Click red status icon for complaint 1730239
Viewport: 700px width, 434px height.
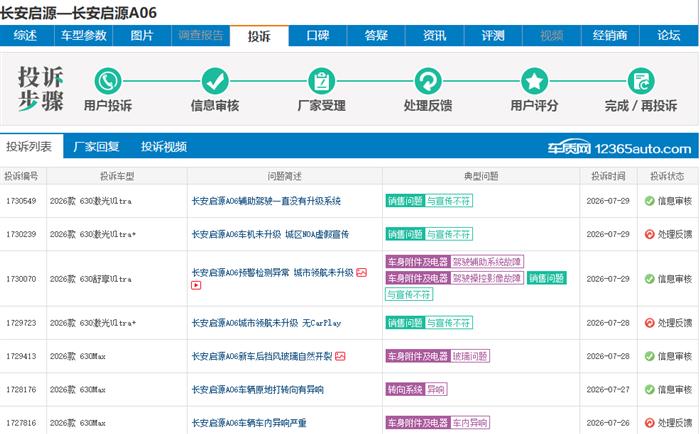point(650,234)
